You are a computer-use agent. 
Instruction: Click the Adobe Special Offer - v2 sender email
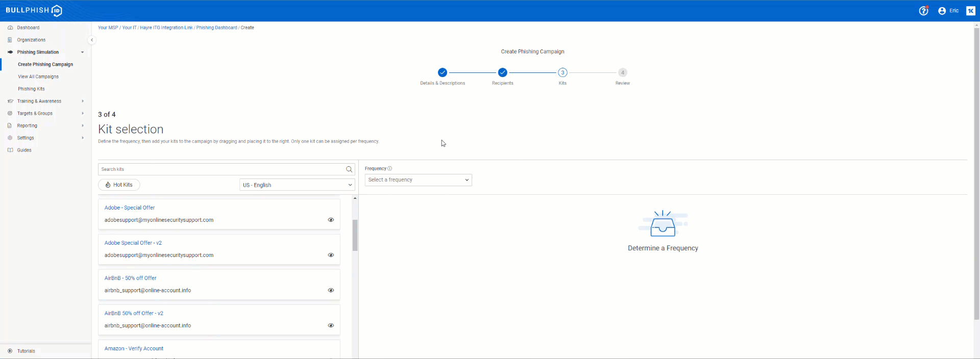pyautogui.click(x=159, y=255)
